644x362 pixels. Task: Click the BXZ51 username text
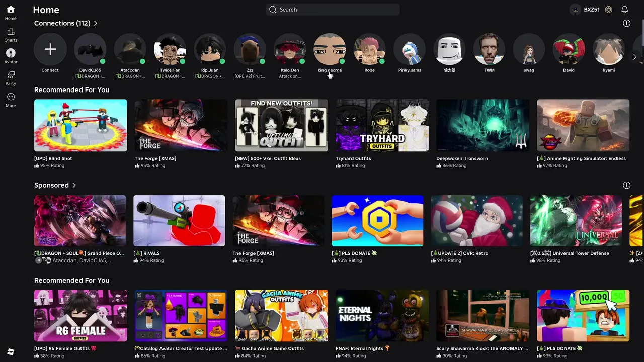click(592, 10)
